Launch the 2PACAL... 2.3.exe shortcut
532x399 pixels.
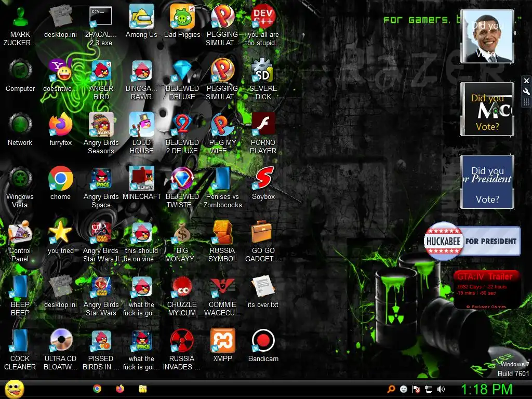tap(101, 25)
